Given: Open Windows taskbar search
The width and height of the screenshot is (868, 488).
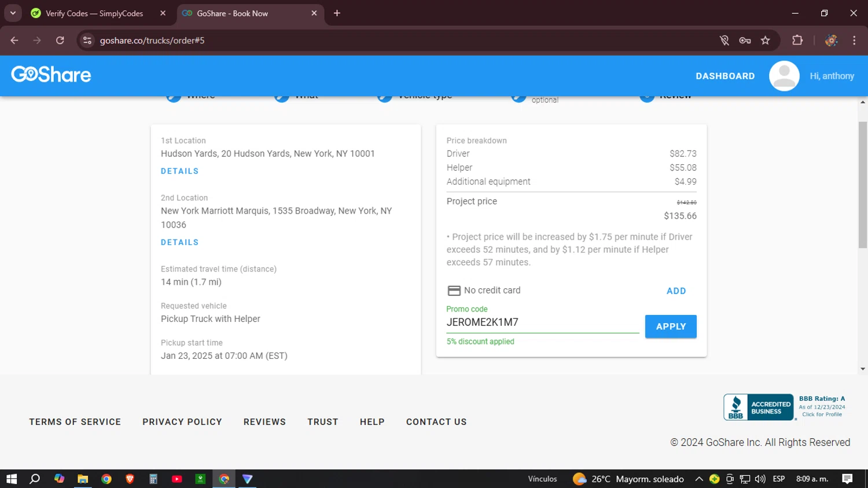Looking at the screenshot, I should 35,479.
